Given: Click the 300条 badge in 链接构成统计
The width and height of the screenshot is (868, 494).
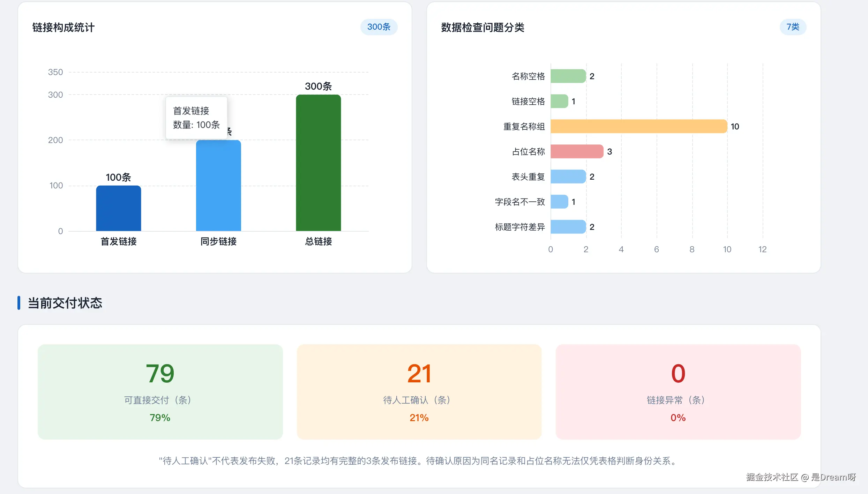Looking at the screenshot, I should 379,27.
